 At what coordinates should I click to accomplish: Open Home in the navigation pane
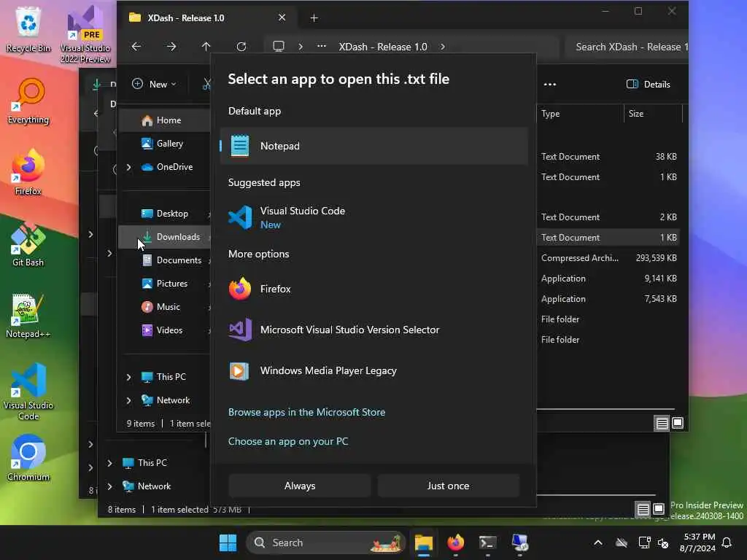pos(164,120)
